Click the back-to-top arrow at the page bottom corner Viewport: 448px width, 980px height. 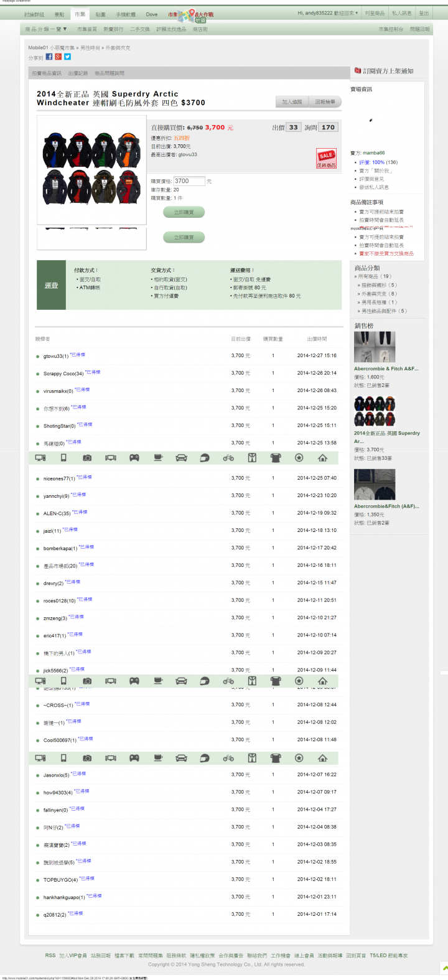(444, 968)
